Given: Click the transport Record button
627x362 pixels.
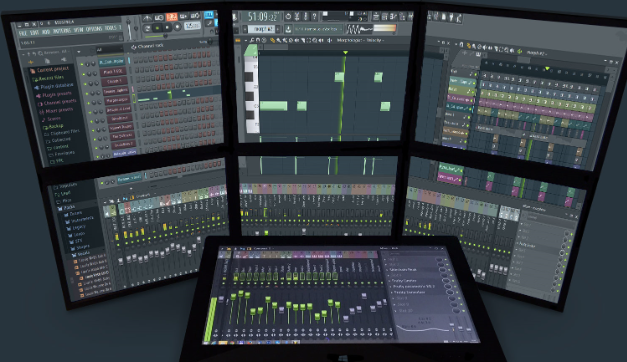Looking at the screenshot, I should (178, 27).
